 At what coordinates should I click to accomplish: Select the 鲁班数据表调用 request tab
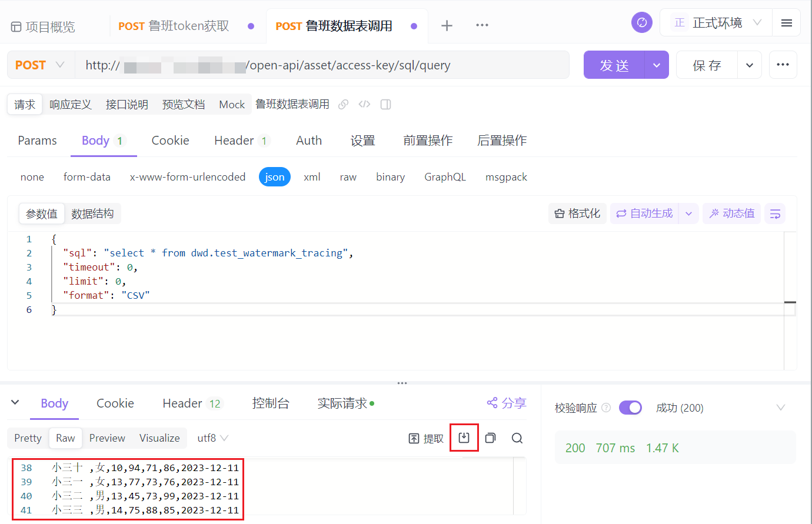pos(334,26)
